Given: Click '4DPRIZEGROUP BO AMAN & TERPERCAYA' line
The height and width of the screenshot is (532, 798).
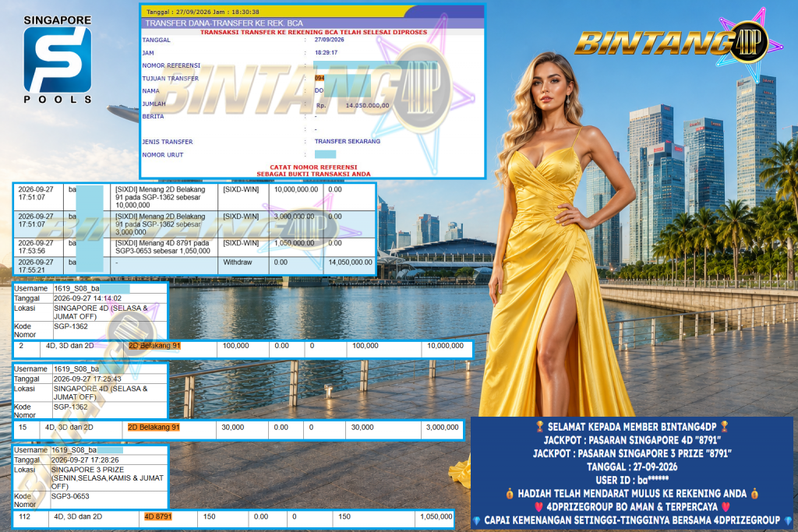Looking at the screenshot, I should pyautogui.click(x=631, y=506).
